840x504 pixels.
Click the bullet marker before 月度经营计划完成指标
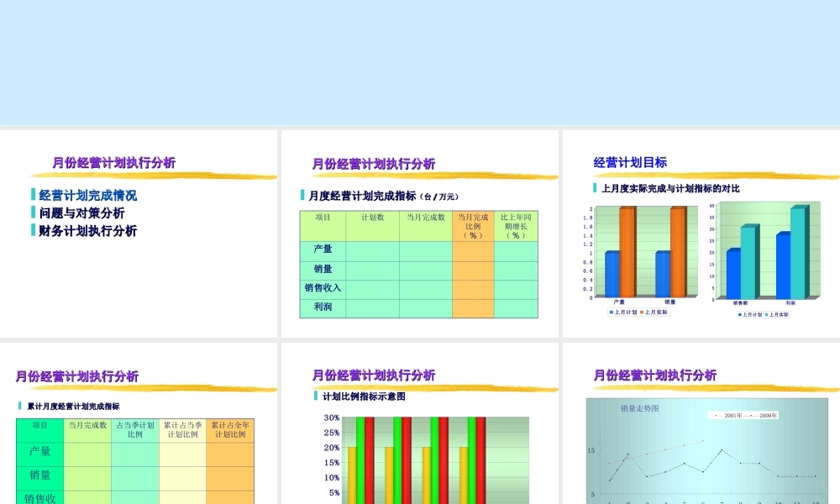(304, 195)
